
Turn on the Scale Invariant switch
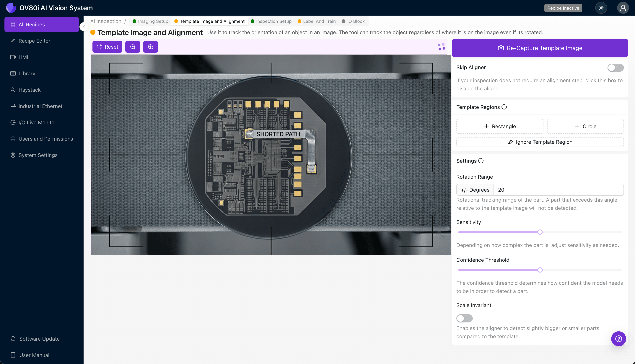464,318
